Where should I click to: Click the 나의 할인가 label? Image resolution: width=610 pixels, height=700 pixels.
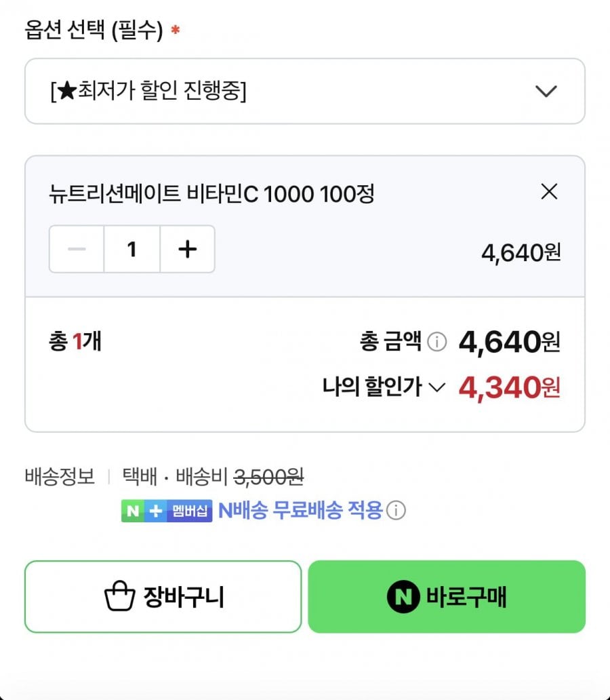(x=372, y=387)
